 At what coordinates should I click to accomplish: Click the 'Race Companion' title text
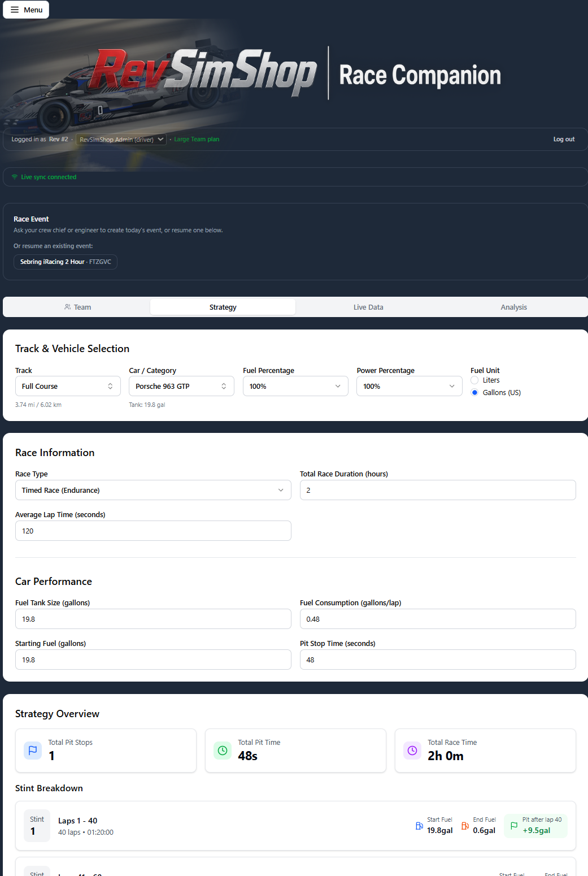(x=420, y=75)
